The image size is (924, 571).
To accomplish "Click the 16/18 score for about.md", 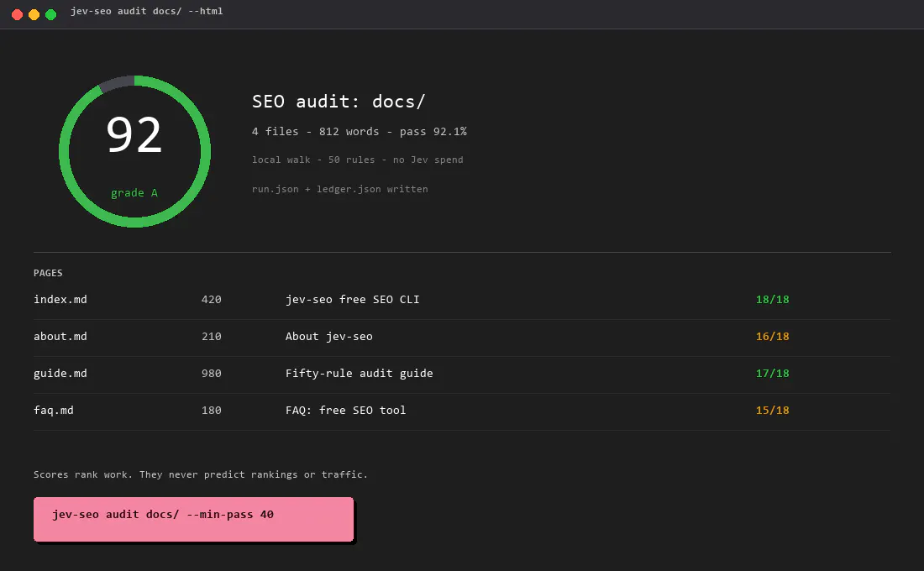I will 772,337.
